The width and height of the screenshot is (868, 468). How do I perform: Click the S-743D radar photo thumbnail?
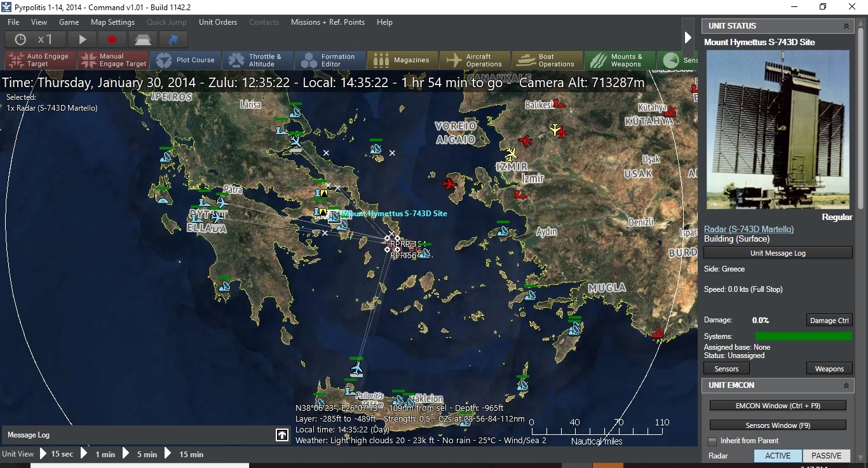click(x=778, y=130)
